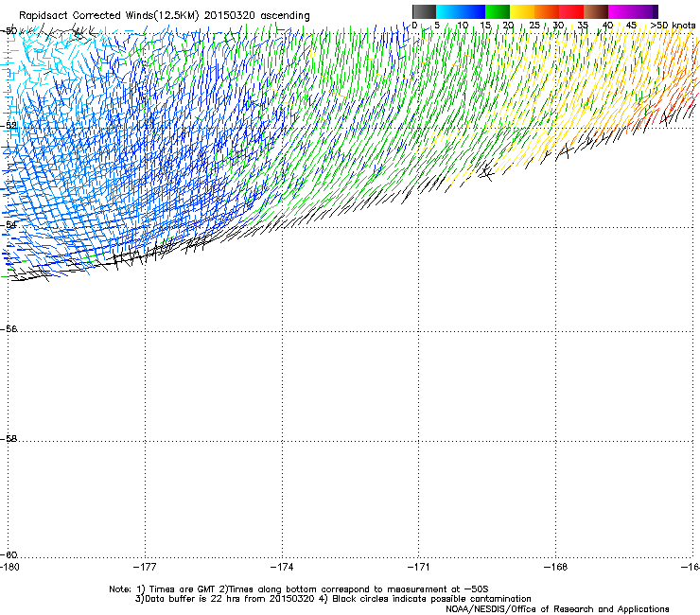Click the legend tick label 10

463,26
